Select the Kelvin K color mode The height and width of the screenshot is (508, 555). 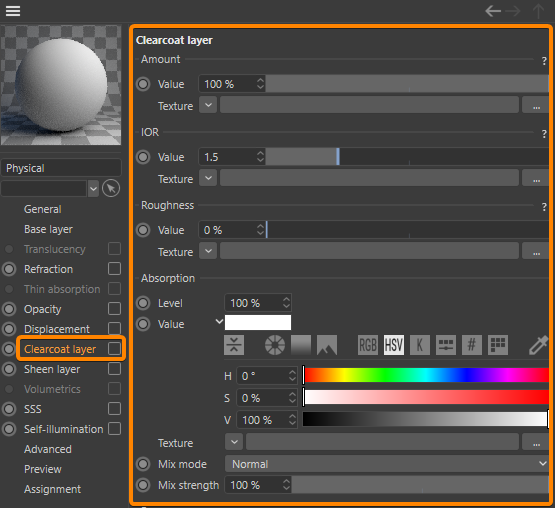coord(420,345)
